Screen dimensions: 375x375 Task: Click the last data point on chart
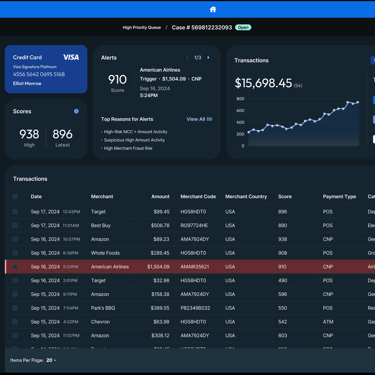tap(358, 102)
